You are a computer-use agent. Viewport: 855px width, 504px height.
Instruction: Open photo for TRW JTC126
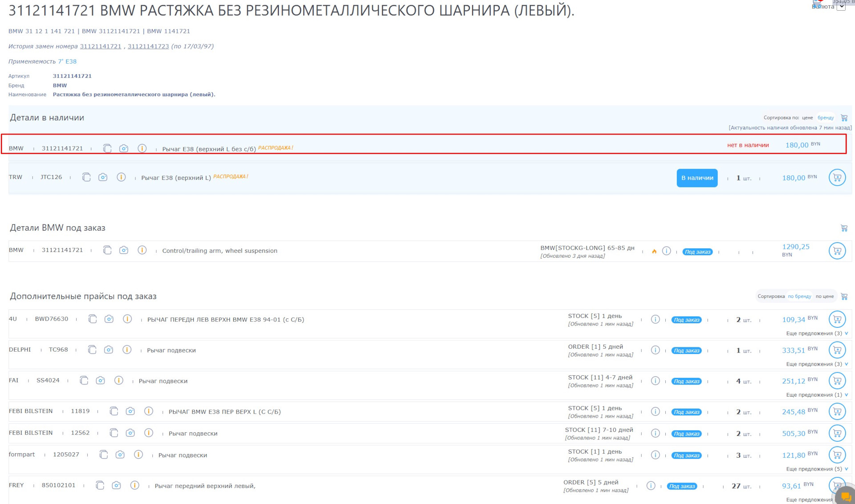coord(103,177)
